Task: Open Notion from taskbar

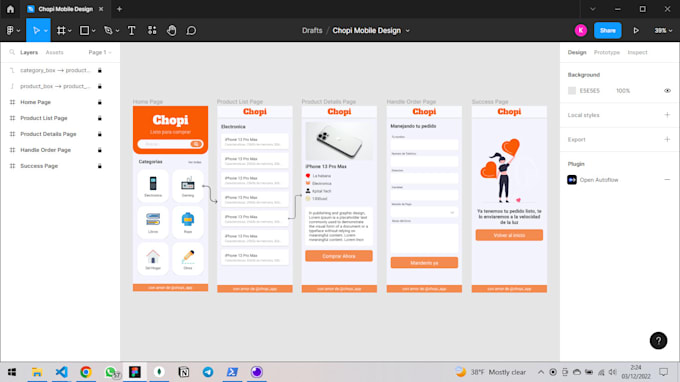Action: [183, 372]
